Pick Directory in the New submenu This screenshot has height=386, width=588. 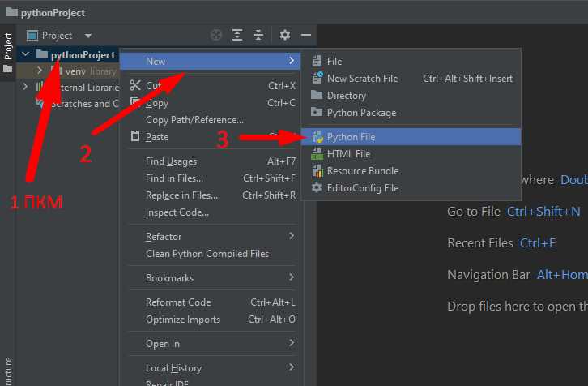point(411,96)
